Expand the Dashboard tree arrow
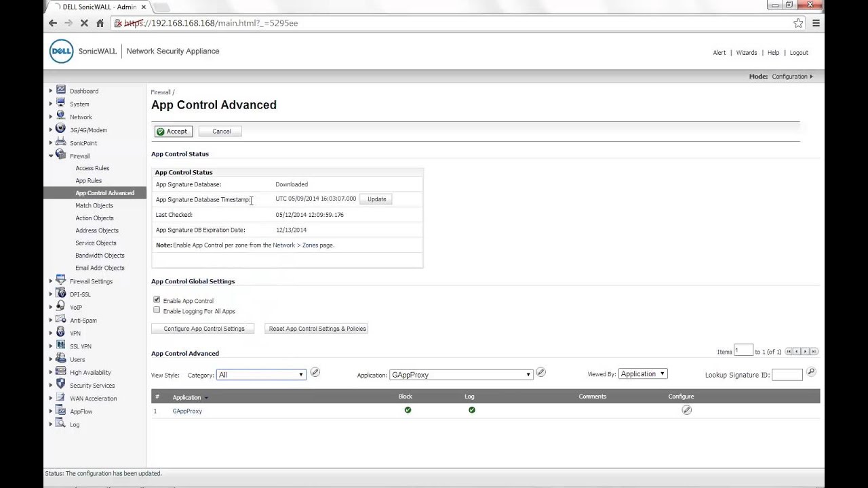The image size is (868, 488). click(x=51, y=91)
